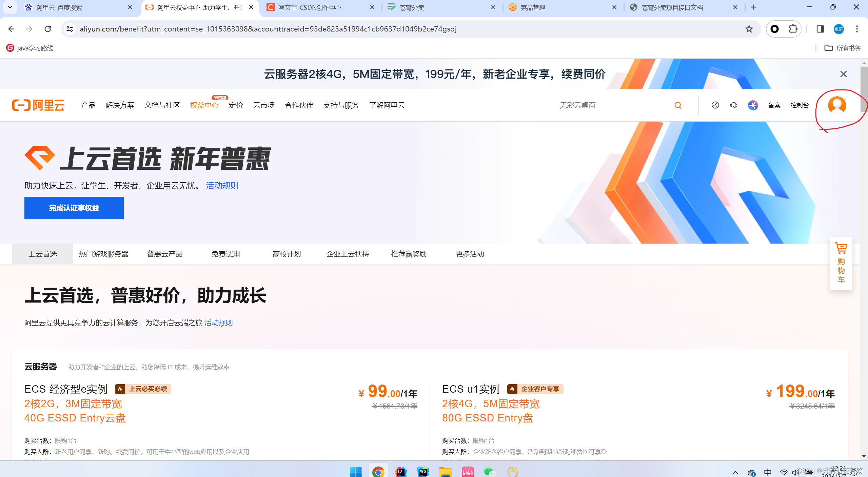Click the magnifier in the search bar
868x477 pixels.
677,105
